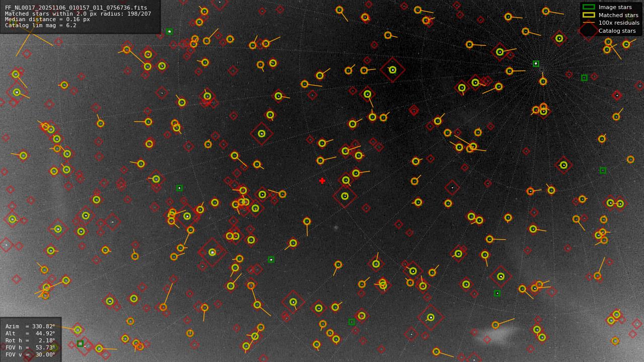Image resolution: width=644 pixels, height=362 pixels.
Task: Click the red cross at the image center
Action: coord(322,181)
